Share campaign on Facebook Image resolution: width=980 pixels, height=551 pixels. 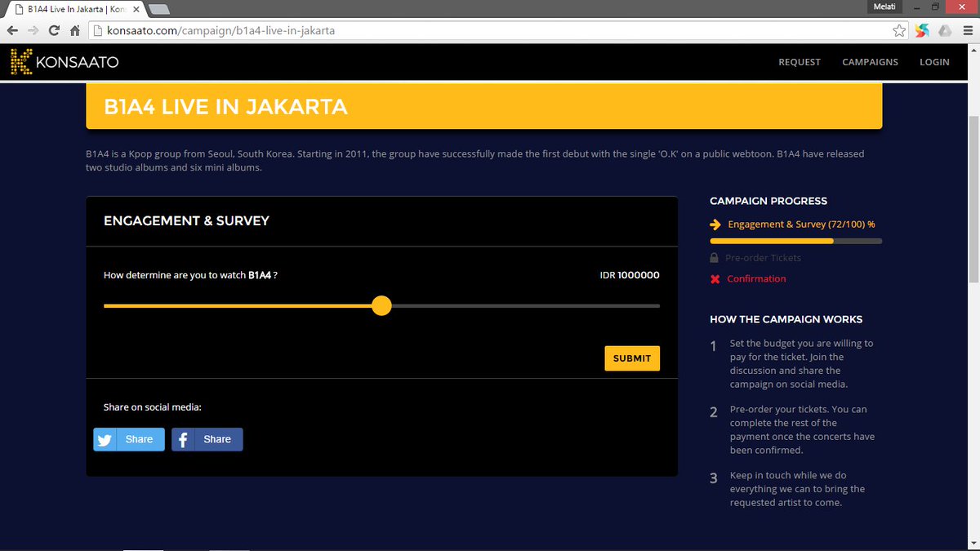[x=207, y=439]
